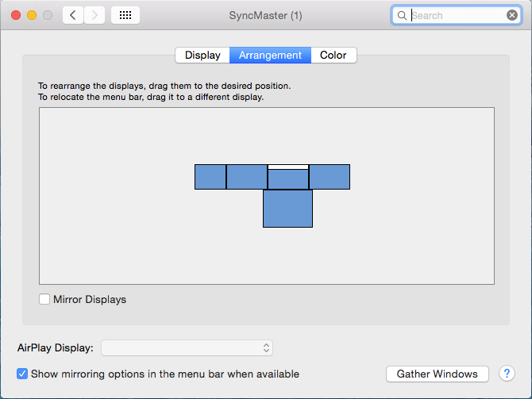Select the rightmost display rectangle
The image size is (532, 399).
(x=330, y=176)
